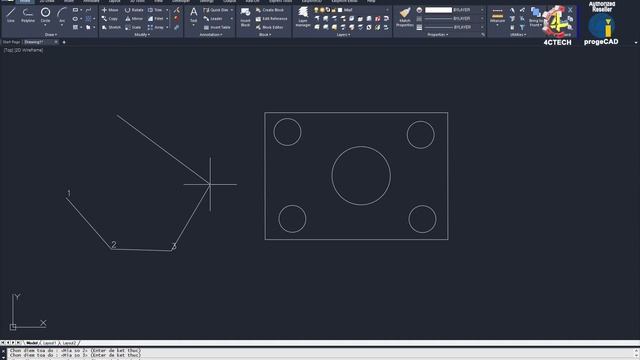Viewport: 640px width, 360px height.
Task: Toggle the layer lock padlock icon
Action: click(x=333, y=10)
